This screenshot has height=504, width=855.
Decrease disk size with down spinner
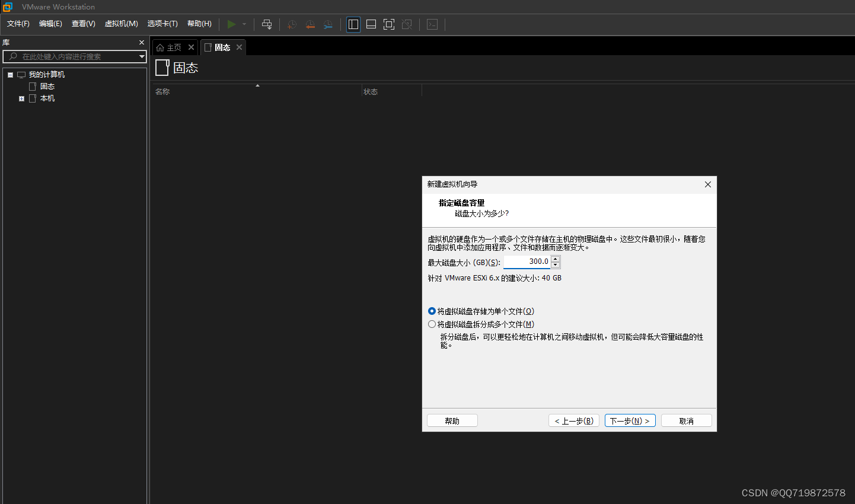pyautogui.click(x=556, y=265)
